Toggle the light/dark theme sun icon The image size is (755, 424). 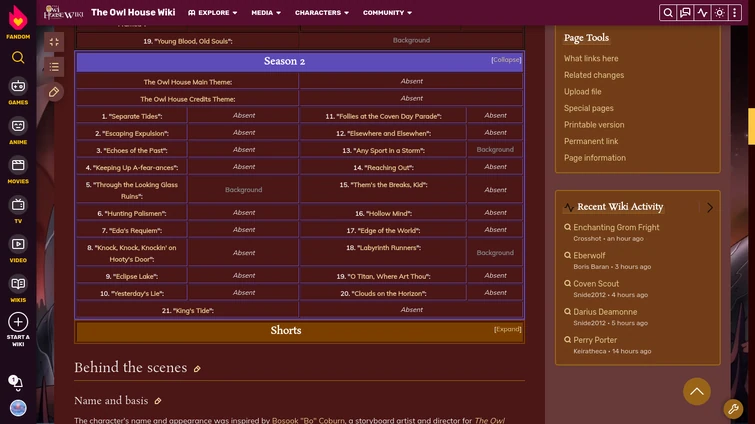pyautogui.click(x=719, y=13)
